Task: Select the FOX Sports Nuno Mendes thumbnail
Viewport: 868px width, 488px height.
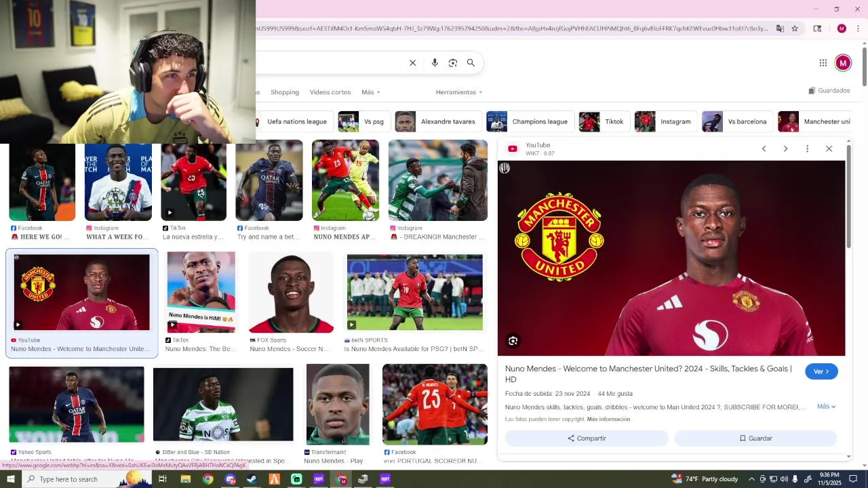Action: (292, 293)
